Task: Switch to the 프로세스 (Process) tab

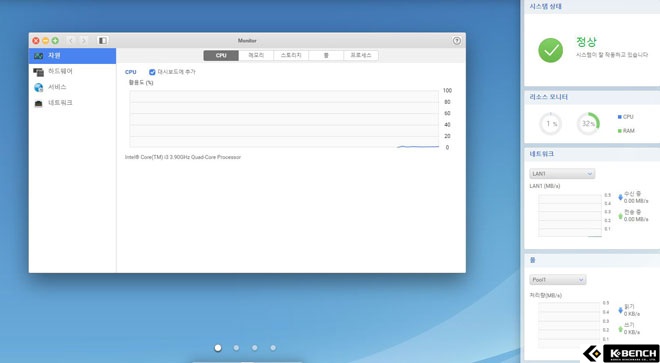Action: [x=361, y=56]
